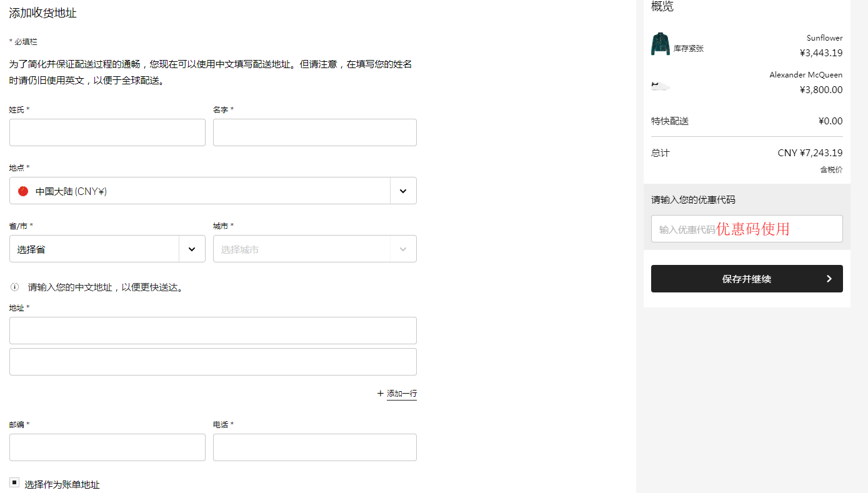
Task: Click the China flag icon in the 地点 field
Action: (22, 191)
